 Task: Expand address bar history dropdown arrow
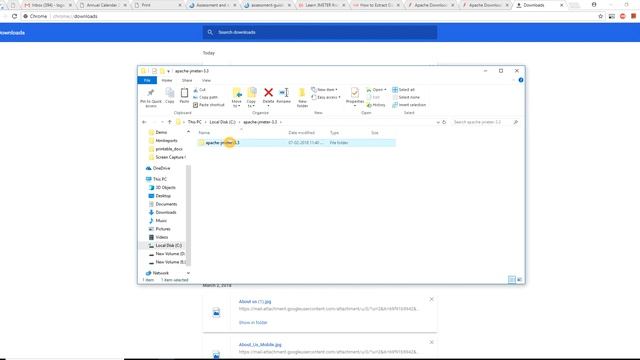click(x=438, y=122)
